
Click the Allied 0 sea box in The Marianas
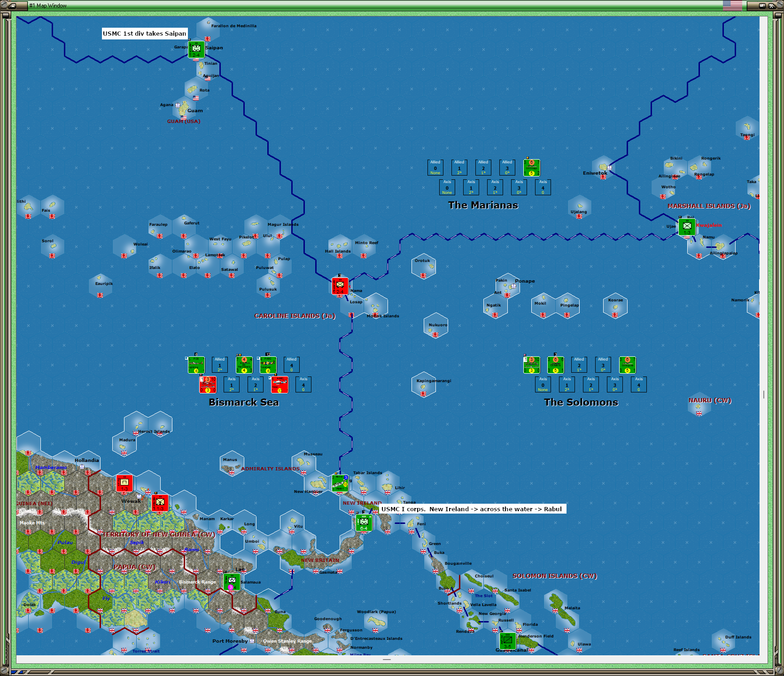(435, 168)
